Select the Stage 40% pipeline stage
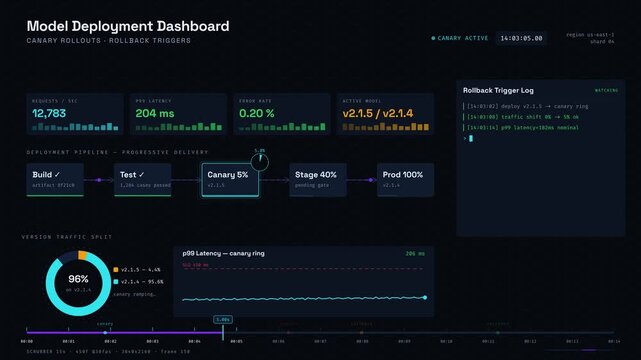641x360 pixels. 318,180
